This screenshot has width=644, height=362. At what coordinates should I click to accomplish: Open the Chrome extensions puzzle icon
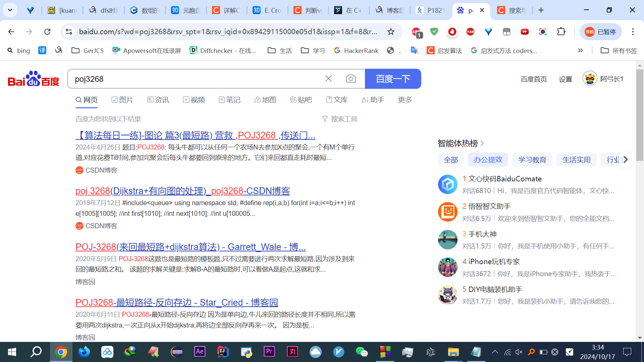(561, 32)
